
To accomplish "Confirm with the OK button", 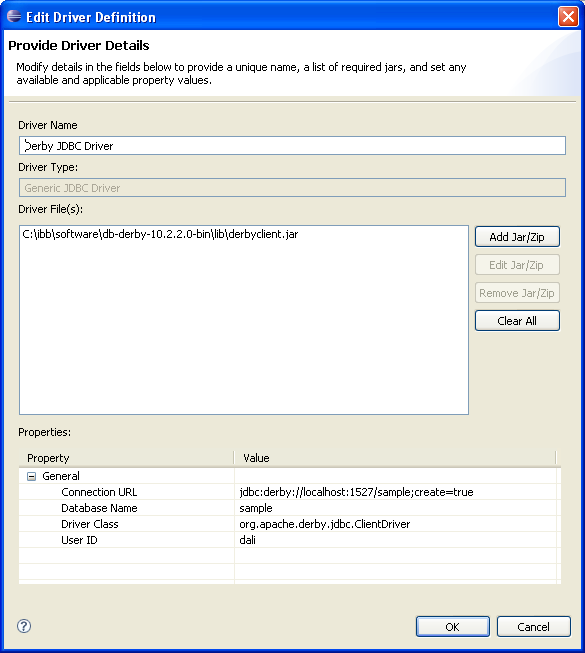I will [x=453, y=627].
